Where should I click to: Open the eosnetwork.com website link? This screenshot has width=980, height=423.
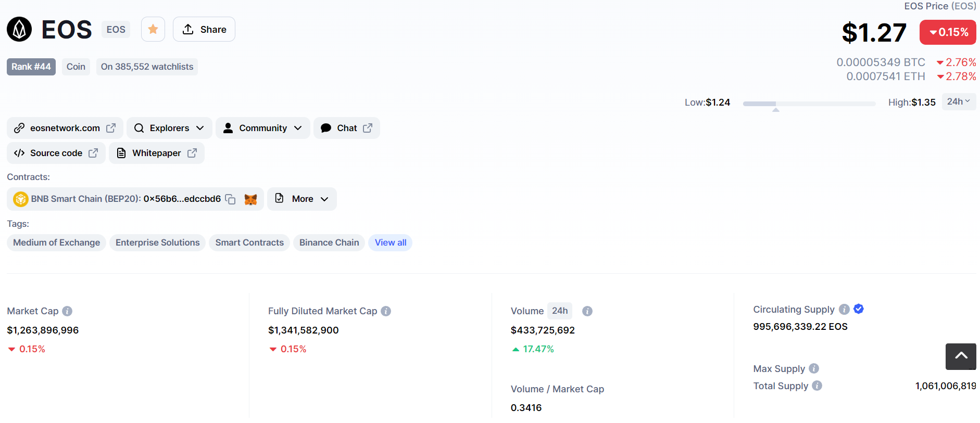point(65,128)
